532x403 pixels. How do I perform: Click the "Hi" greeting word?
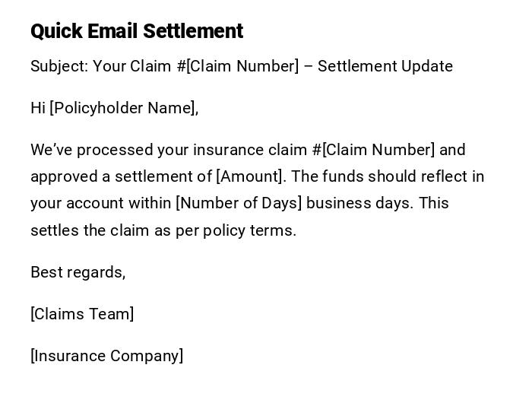(x=38, y=108)
